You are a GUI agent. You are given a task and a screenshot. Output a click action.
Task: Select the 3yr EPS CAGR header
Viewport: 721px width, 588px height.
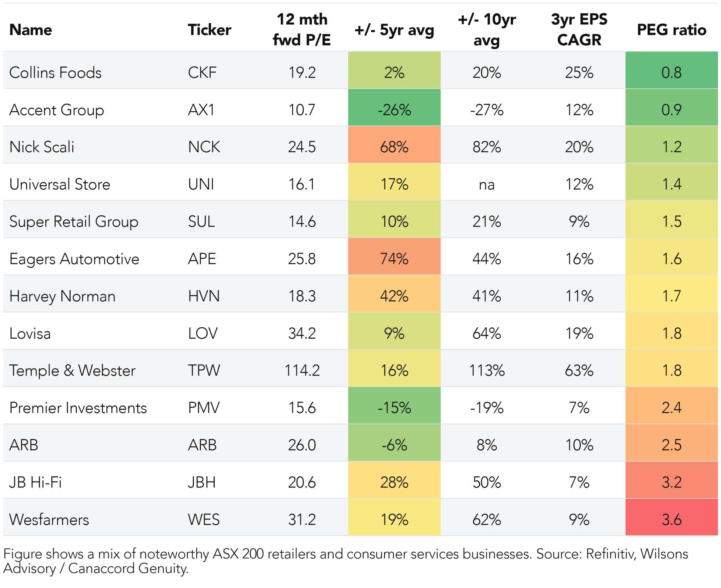pos(579,30)
